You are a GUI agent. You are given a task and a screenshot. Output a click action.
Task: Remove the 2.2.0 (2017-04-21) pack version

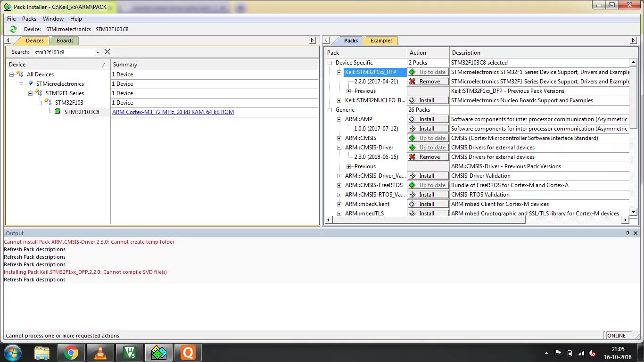coord(428,82)
